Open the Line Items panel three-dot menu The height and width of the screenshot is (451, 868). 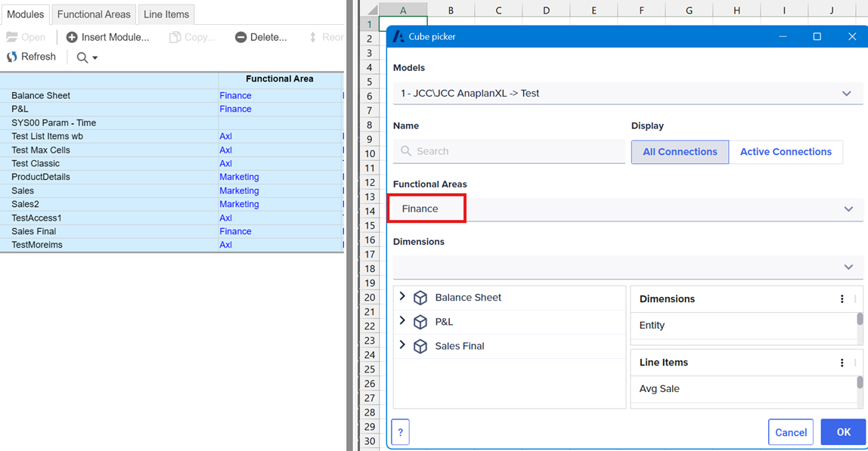tap(842, 363)
